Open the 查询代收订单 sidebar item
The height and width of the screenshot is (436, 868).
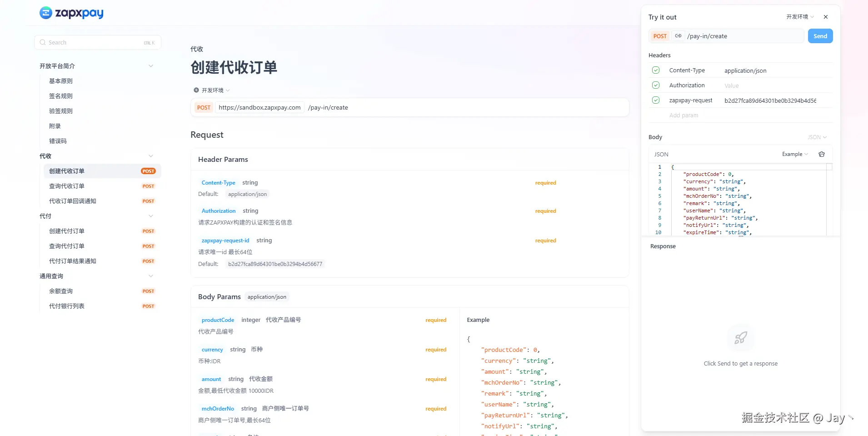[x=67, y=186]
